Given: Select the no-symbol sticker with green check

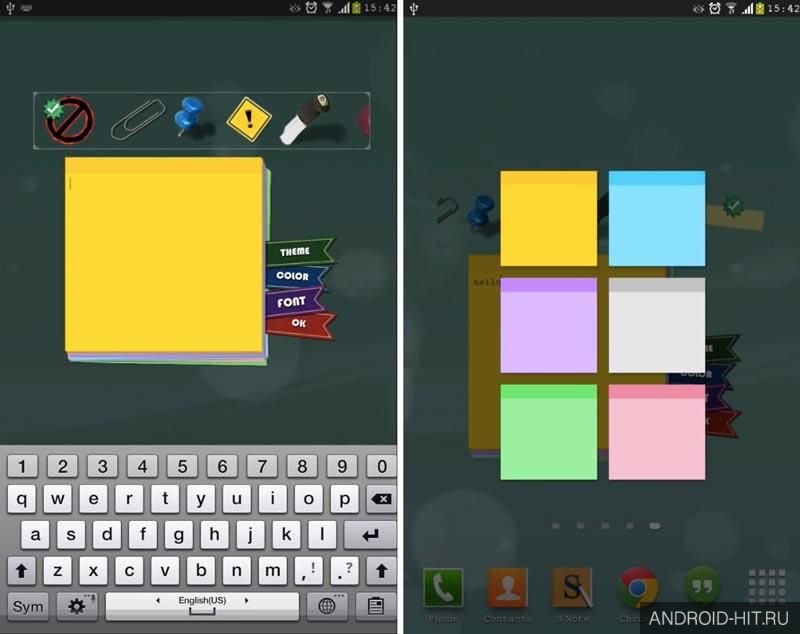Looking at the screenshot, I should pos(68,120).
